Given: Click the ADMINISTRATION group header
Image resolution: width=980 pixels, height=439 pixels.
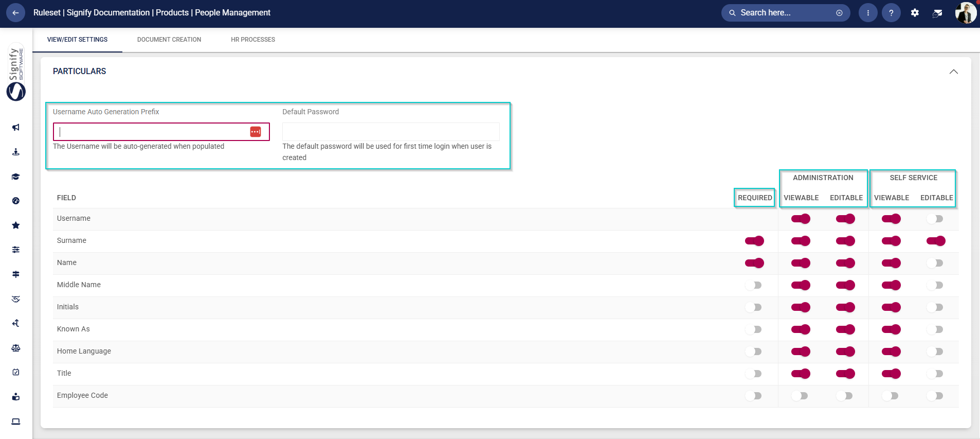Looking at the screenshot, I should click(823, 178).
